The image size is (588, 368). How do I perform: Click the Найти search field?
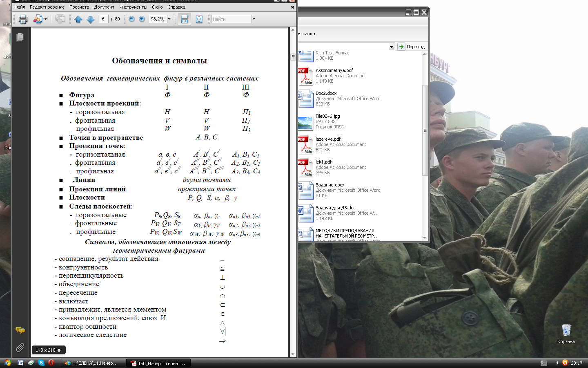(x=231, y=19)
